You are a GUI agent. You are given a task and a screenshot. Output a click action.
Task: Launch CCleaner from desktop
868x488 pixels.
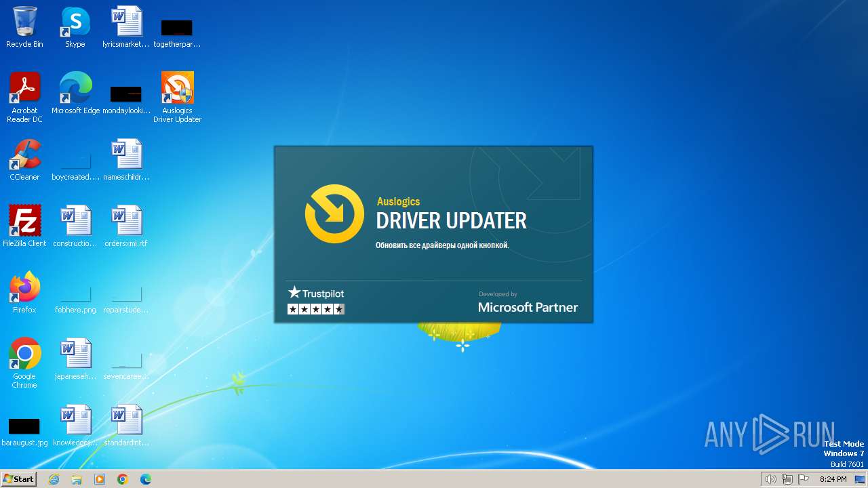[x=24, y=160]
